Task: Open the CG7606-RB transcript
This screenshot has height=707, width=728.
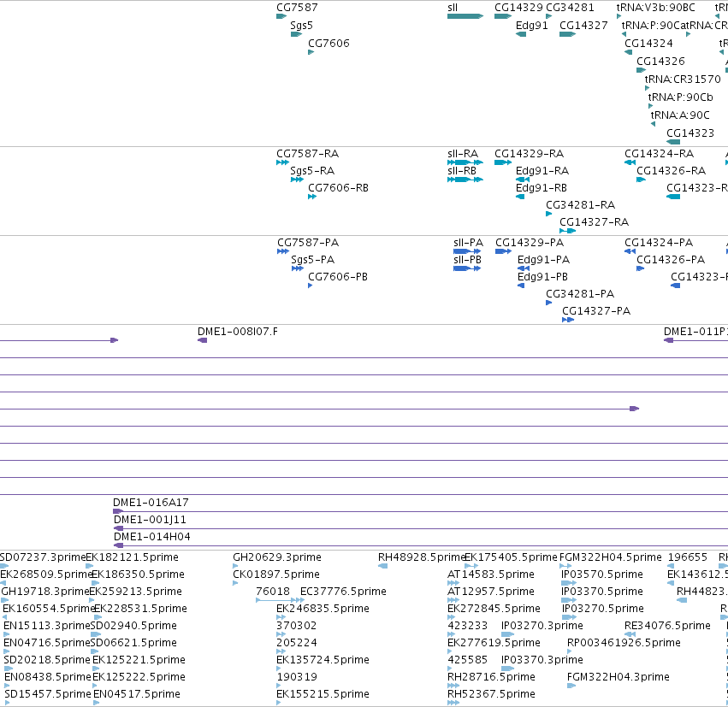Action: [312, 197]
